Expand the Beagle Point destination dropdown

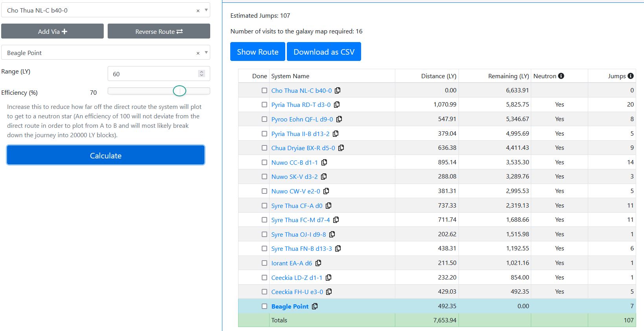tap(206, 53)
